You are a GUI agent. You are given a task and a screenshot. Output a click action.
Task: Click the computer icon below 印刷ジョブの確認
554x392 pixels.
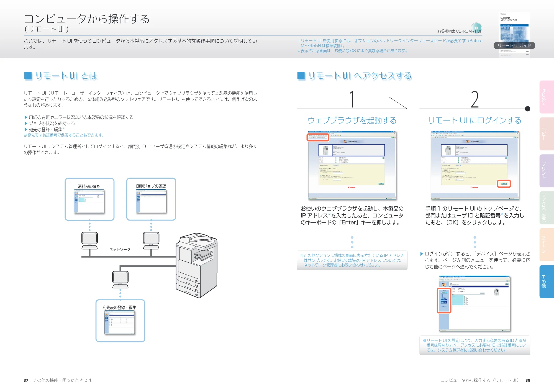coord(151,241)
